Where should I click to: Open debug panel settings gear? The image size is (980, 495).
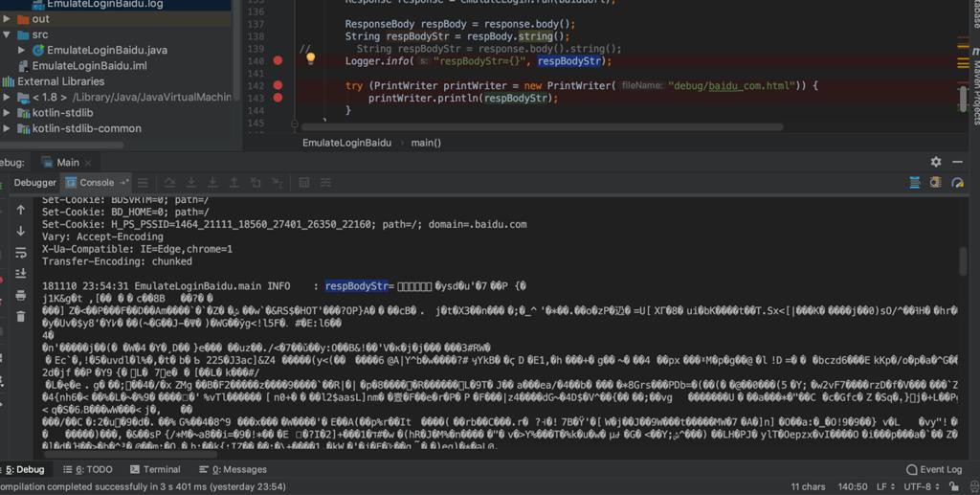coord(936,162)
